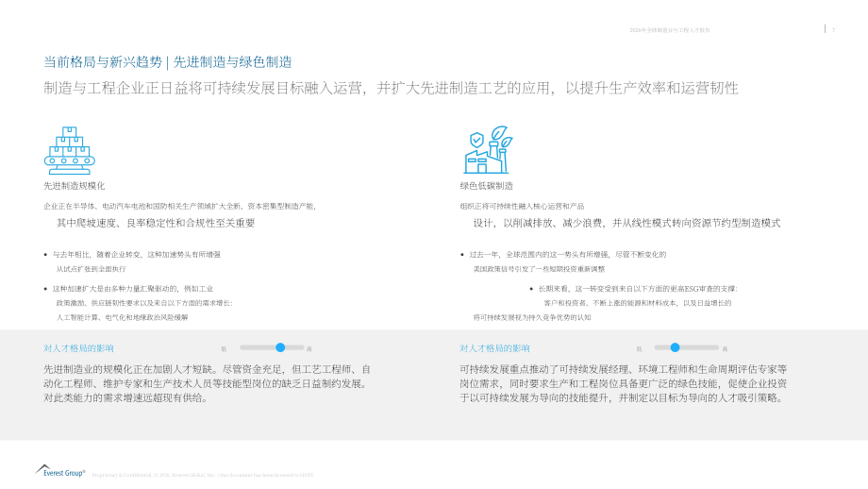The image size is (868, 489).
Task: Click the line 人工智能计算、电气化和地缘政治风险缓解
Action: coord(122,317)
